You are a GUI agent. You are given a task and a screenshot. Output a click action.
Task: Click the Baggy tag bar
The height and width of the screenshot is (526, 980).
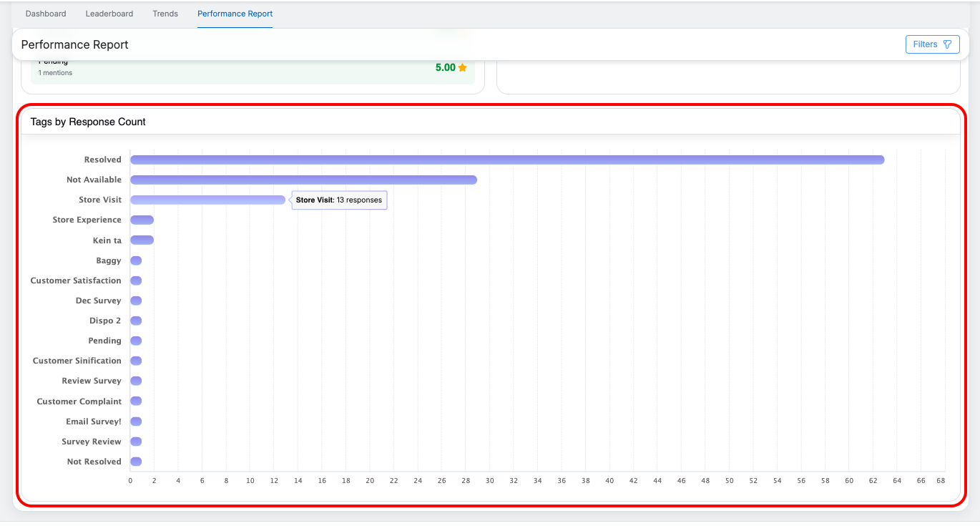pos(136,260)
